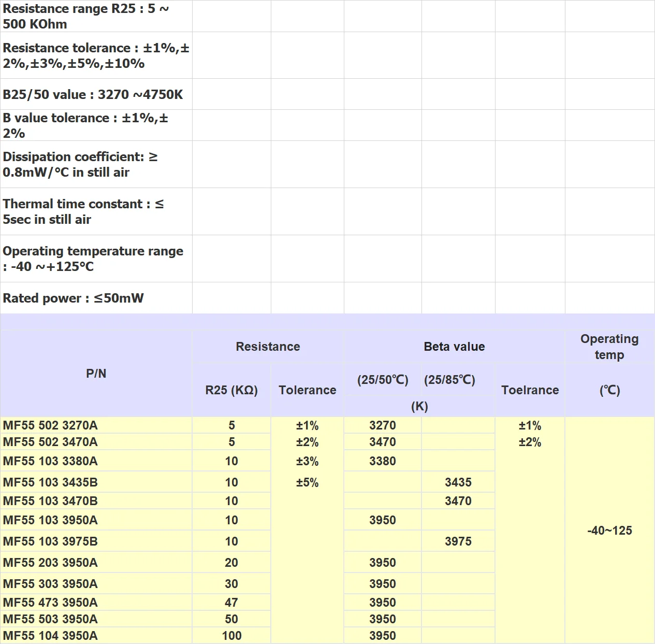The width and height of the screenshot is (655, 644).
Task: Select part number 'MF55 303 3950A'
Action: click(96, 584)
